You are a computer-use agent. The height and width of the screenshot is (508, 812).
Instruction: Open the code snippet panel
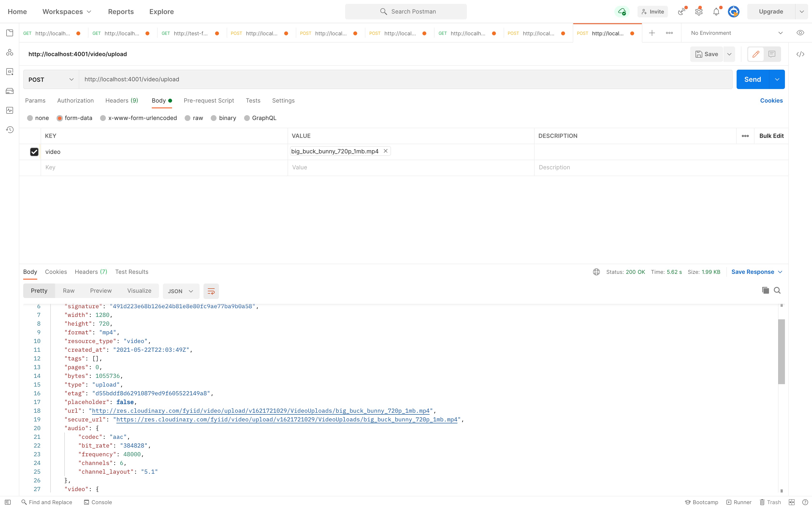(x=800, y=54)
